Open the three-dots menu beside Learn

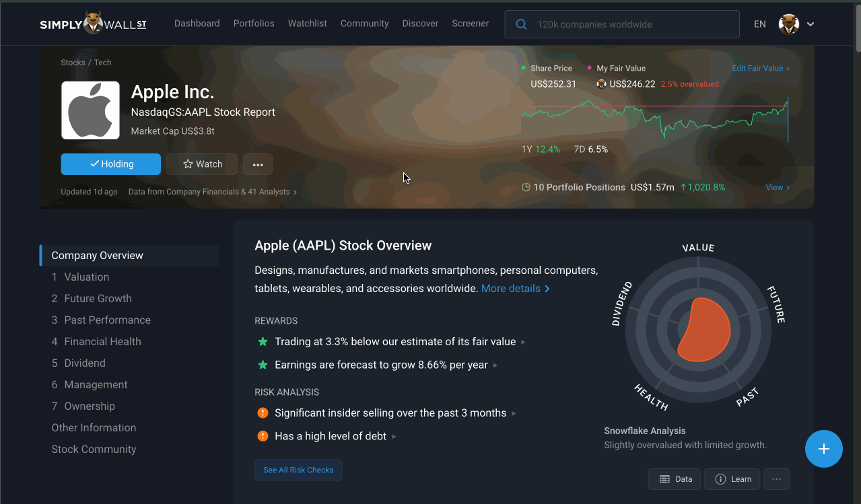point(776,479)
